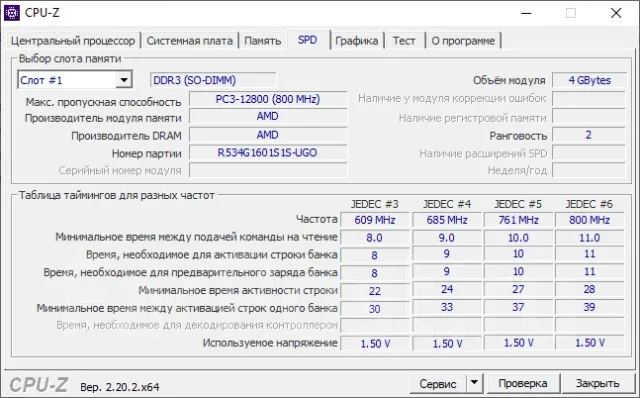640x398 pixels.
Task: Open the Тест tab
Action: tap(404, 41)
